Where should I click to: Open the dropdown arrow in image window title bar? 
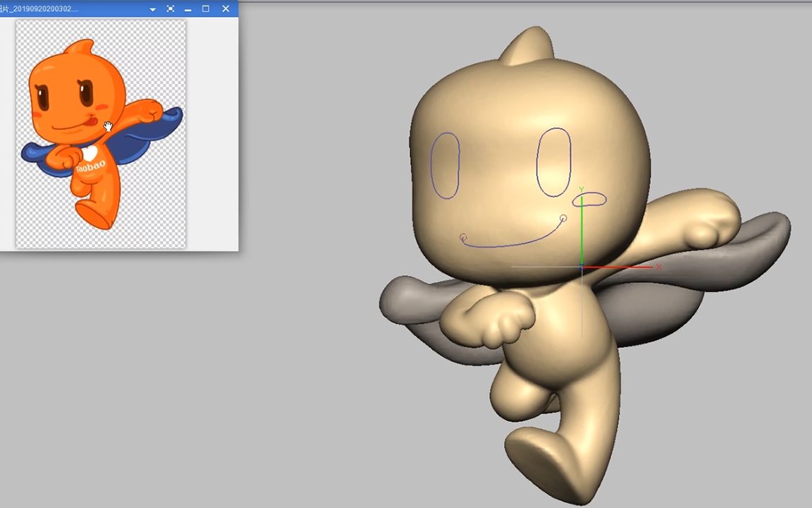click(152, 9)
